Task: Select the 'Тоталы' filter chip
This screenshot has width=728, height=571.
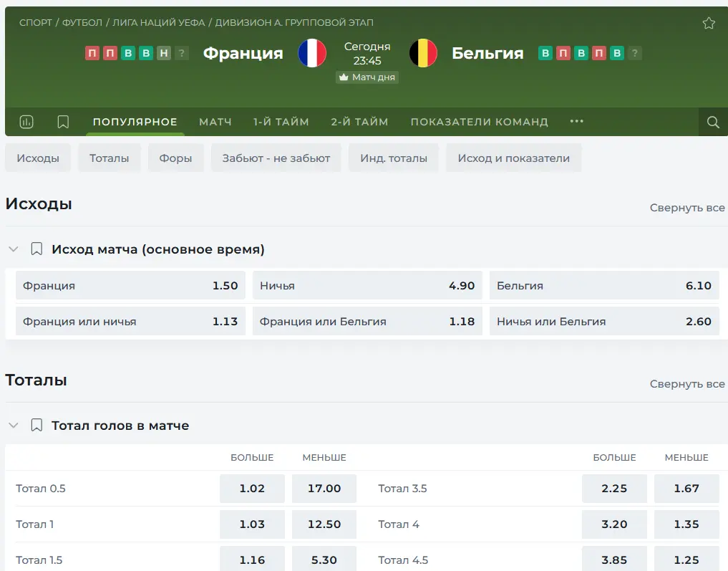Action: click(x=109, y=158)
